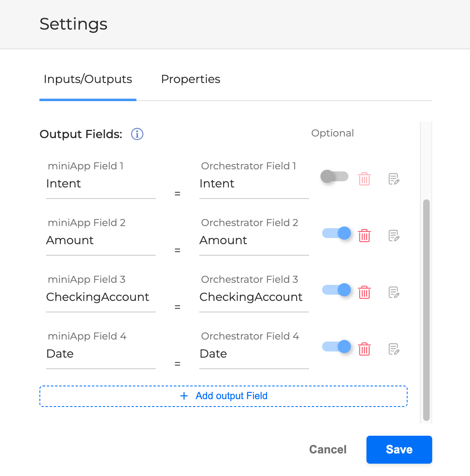
Task: Delete the CheckingAccount output field row
Action: (364, 292)
